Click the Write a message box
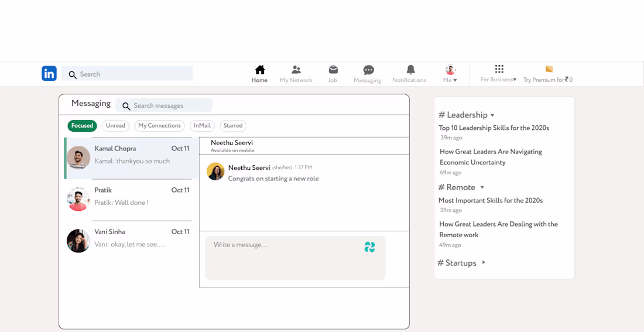The height and width of the screenshot is (332, 644). [295, 258]
